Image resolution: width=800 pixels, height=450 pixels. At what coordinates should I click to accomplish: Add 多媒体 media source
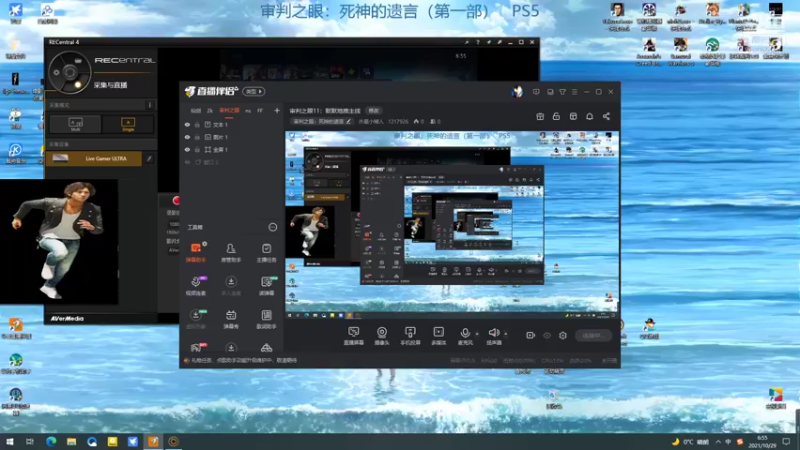438,336
